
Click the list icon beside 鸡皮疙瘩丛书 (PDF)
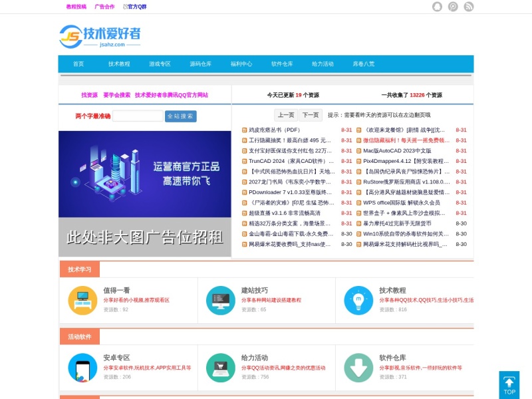244,130
